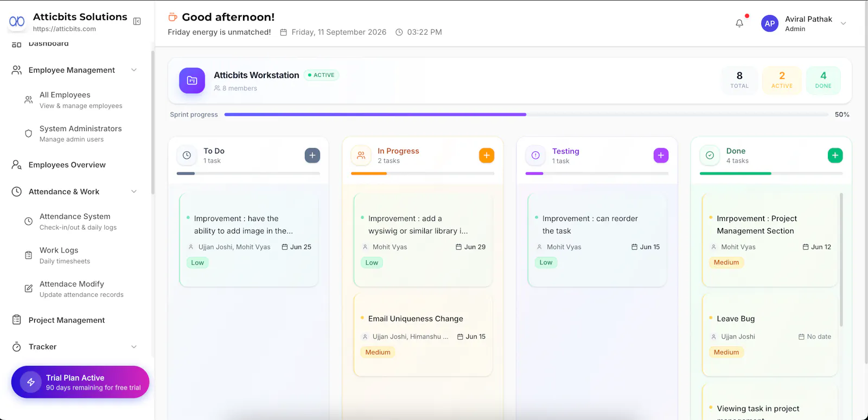Click the 8 members label
Screen dimensions: 868x420
(235, 88)
